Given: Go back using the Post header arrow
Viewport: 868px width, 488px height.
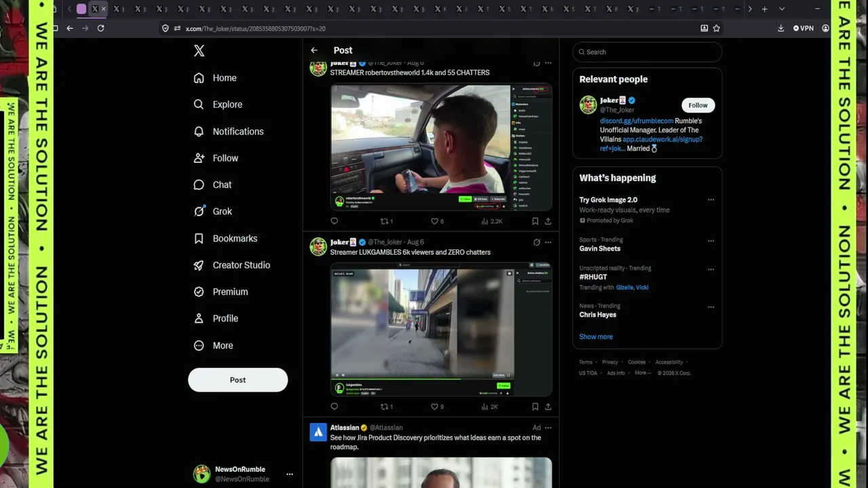Looking at the screenshot, I should [x=314, y=50].
